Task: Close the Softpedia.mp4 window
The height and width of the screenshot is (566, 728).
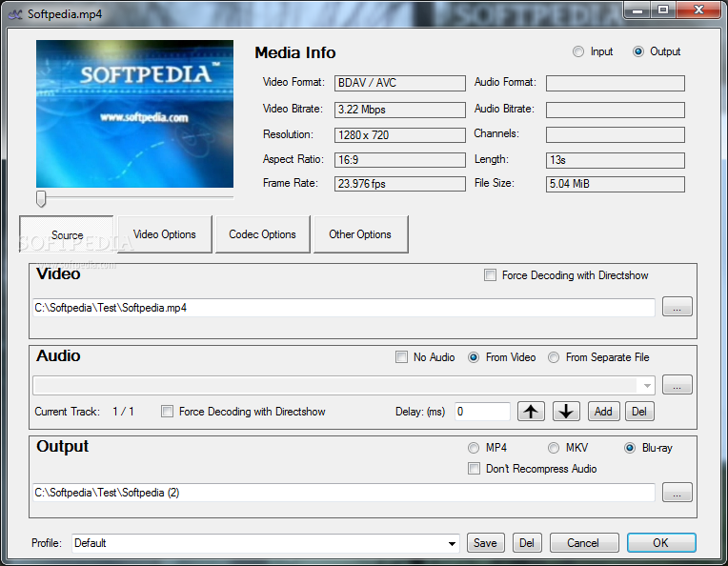Action: [x=698, y=10]
